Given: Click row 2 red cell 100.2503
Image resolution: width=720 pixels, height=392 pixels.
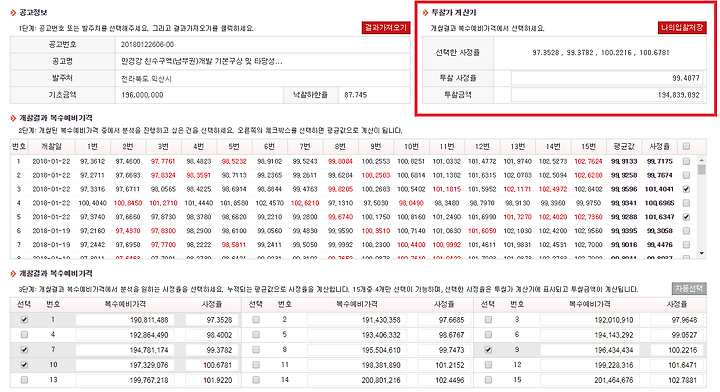Looking at the screenshot, I should (376, 175).
